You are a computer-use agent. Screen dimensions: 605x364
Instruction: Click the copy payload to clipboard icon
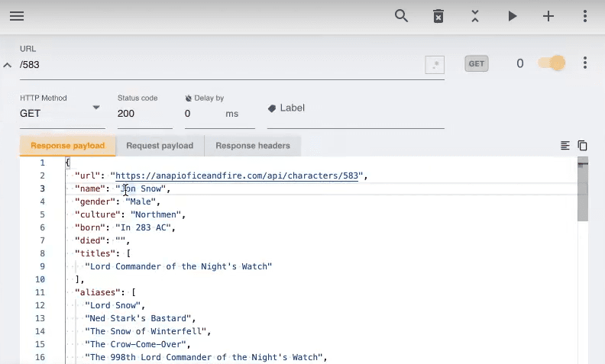point(583,145)
